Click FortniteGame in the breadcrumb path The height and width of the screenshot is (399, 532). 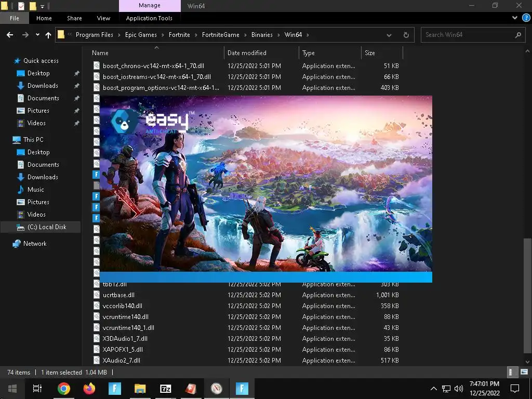coord(220,35)
